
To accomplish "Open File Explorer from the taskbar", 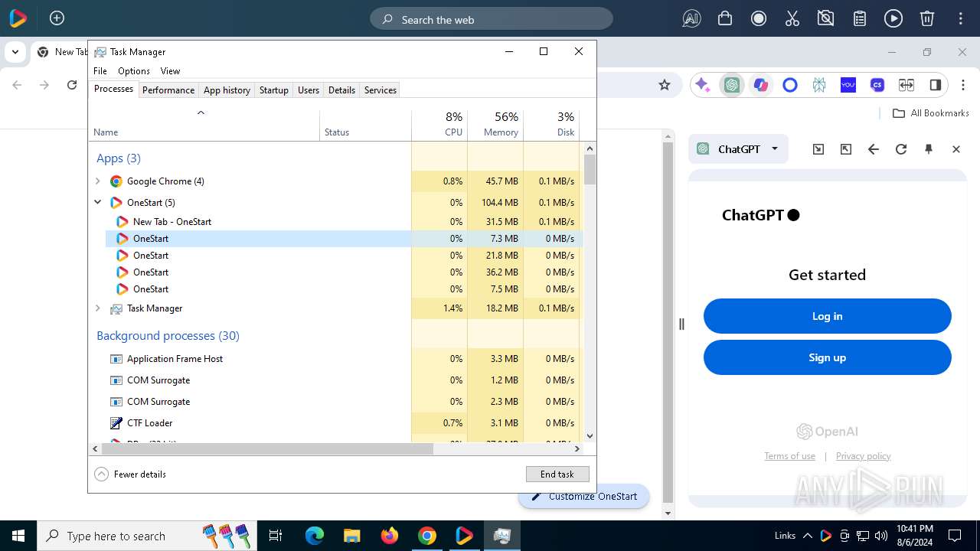I will [352, 536].
